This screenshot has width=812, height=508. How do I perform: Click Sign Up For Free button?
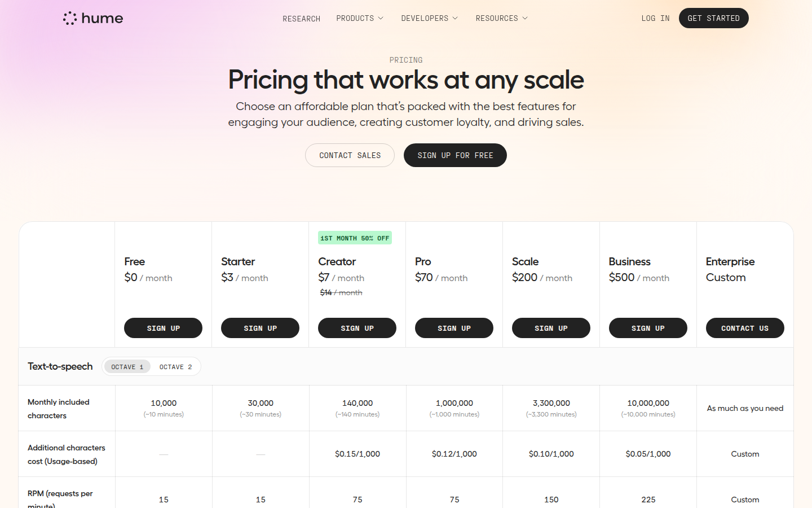(x=455, y=155)
